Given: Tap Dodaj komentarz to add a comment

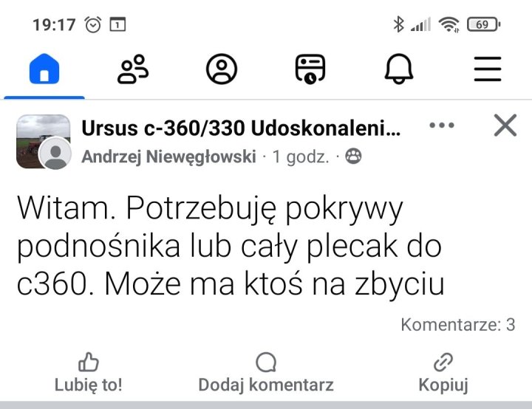Looking at the screenshot, I should pyautogui.click(x=266, y=373).
